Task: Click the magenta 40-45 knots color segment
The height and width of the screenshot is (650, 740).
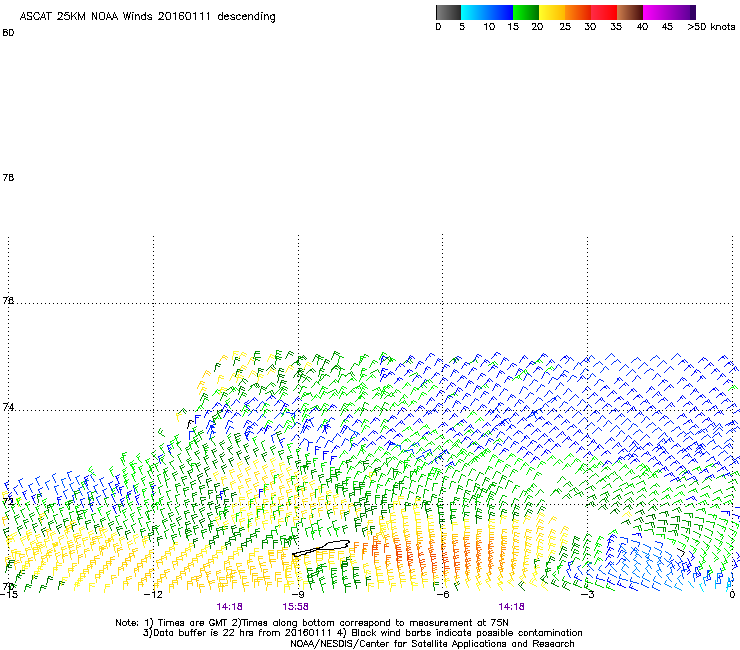Action: click(x=655, y=12)
